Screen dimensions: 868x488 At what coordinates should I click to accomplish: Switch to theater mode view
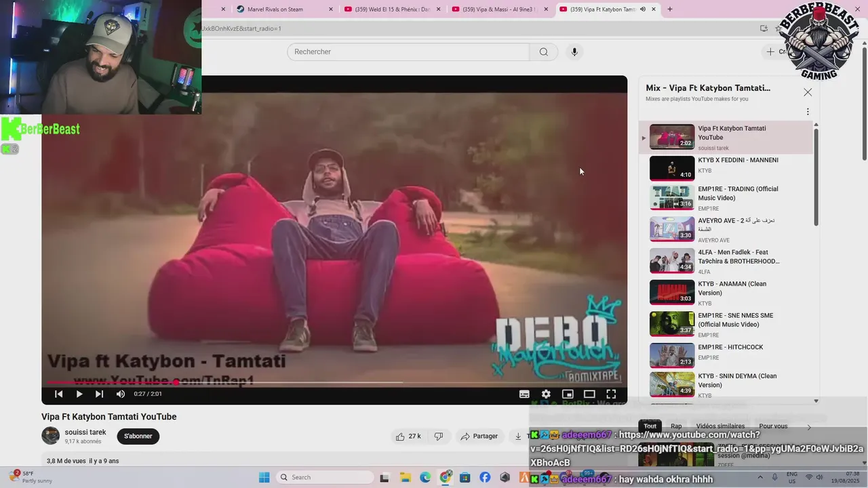(x=589, y=394)
